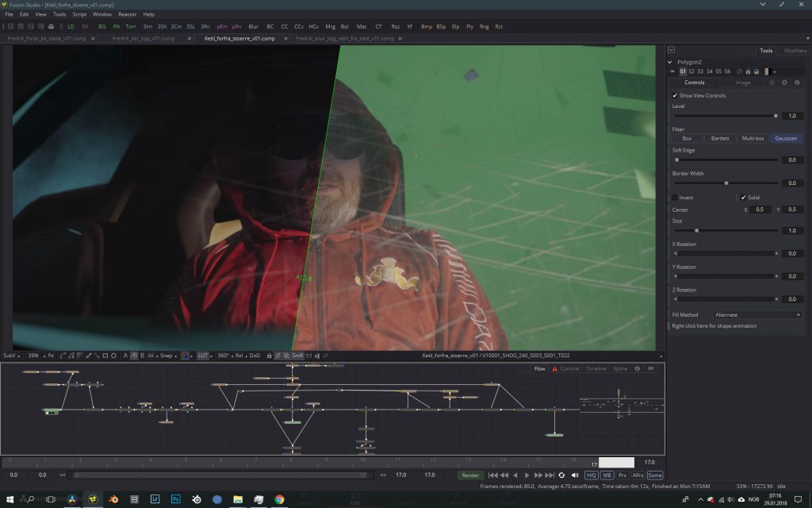The image size is (812, 508).
Task: Add a Loader with the LD tool
Action: [x=71, y=26]
